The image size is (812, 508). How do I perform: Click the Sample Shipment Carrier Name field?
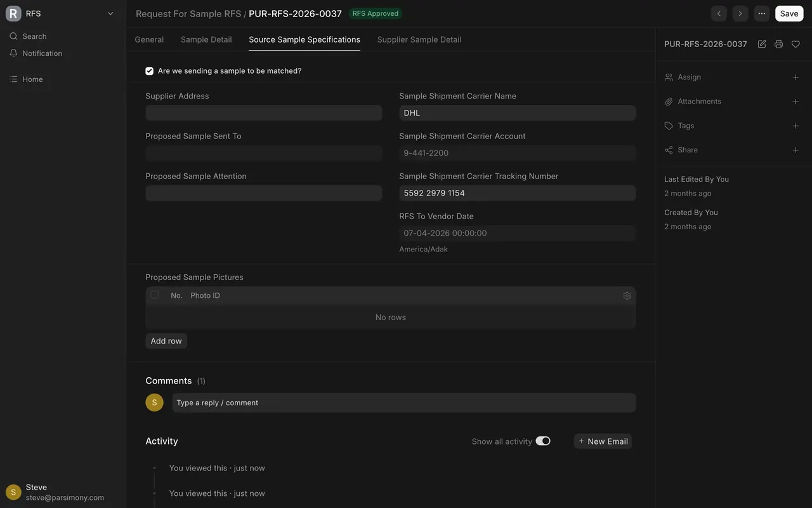(518, 113)
